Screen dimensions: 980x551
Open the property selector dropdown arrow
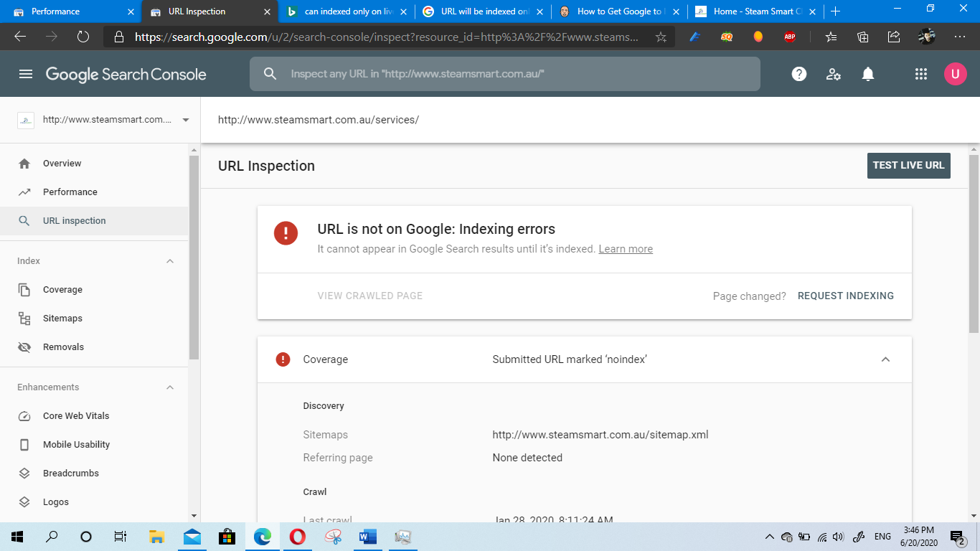pos(186,120)
